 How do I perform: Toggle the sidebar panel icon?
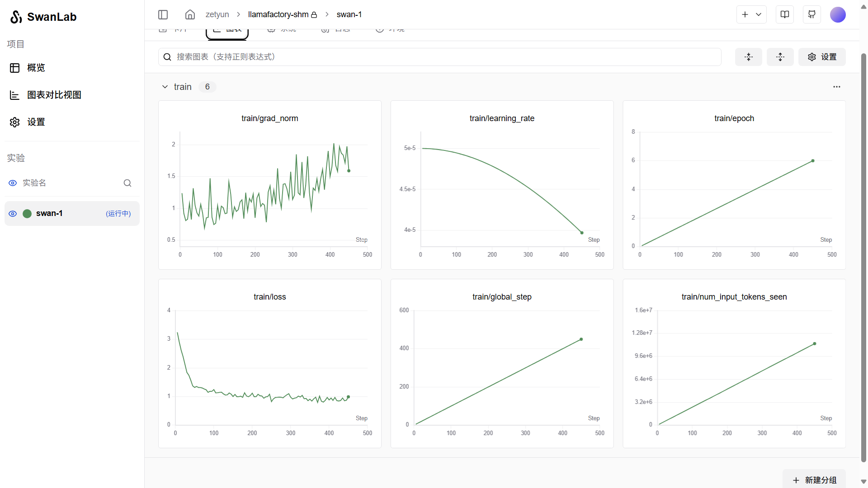(163, 14)
